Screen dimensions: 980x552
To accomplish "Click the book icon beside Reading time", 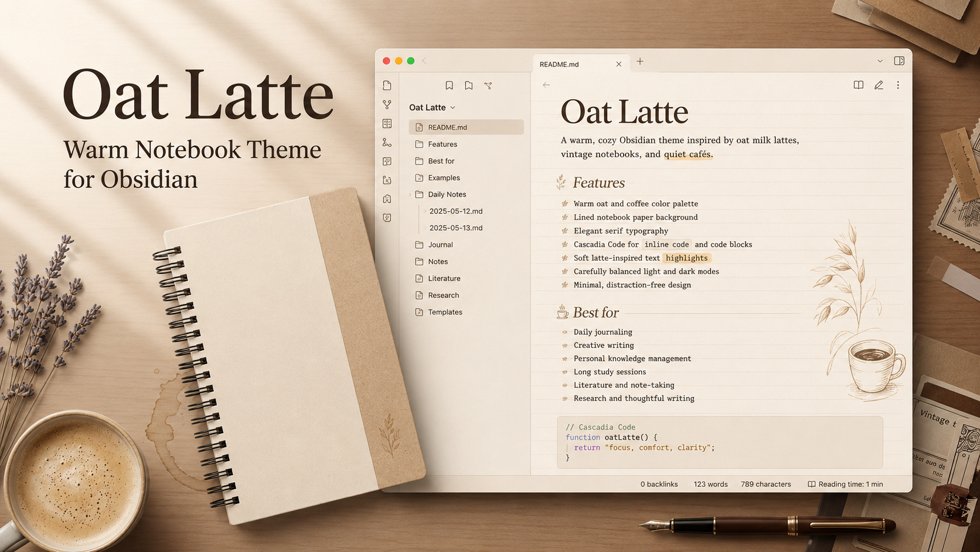I will pos(811,484).
